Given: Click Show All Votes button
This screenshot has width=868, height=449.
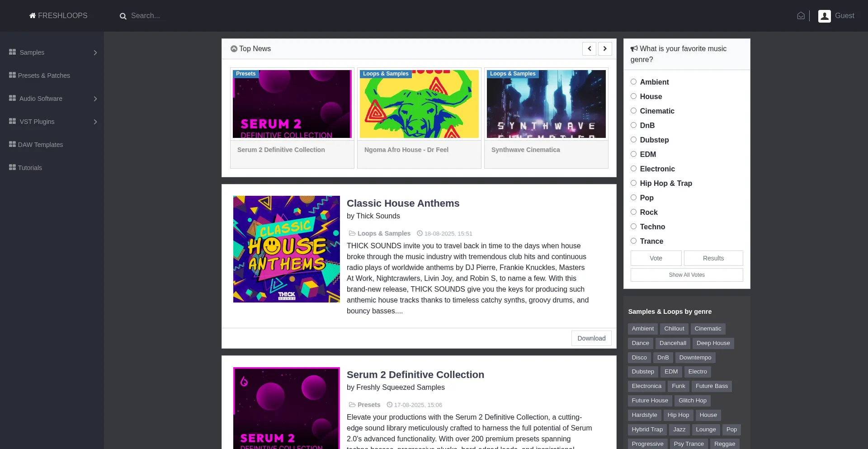Looking at the screenshot, I should coord(687,275).
